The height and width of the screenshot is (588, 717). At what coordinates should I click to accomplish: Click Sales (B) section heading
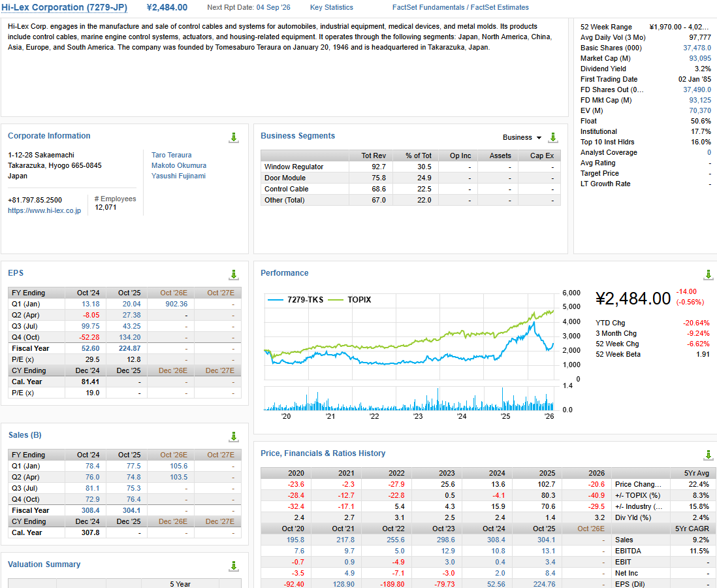tap(25, 435)
